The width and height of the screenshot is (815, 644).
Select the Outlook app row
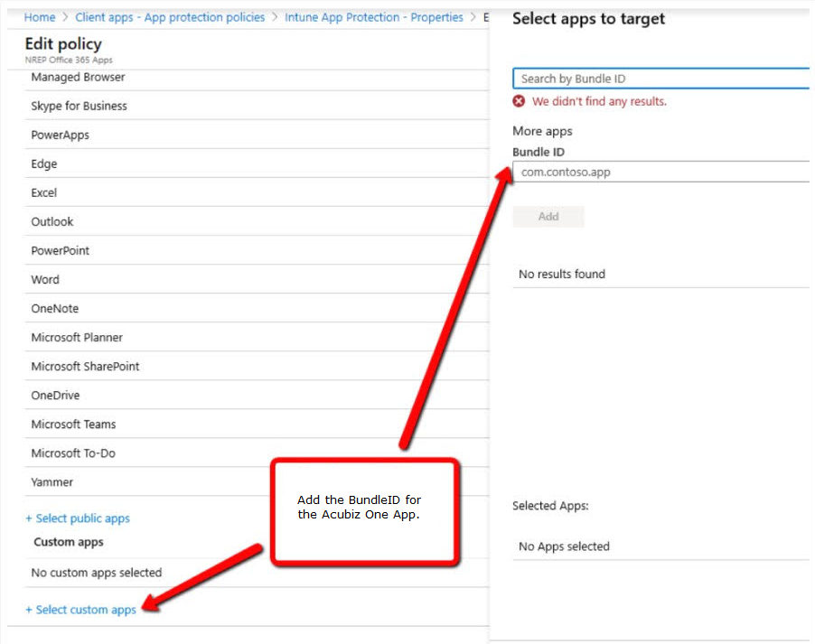point(257,222)
